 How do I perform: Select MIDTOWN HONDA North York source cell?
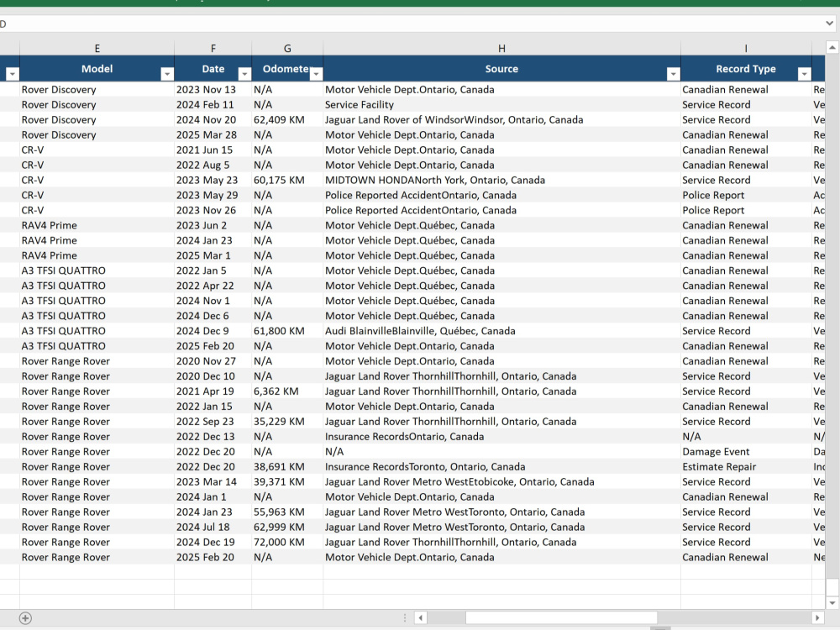click(502, 180)
